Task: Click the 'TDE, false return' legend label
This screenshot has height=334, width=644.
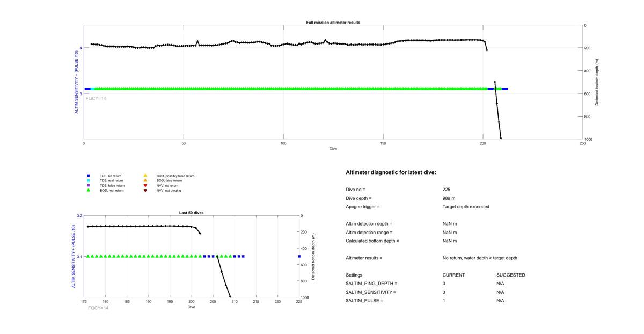Action: pyautogui.click(x=112, y=185)
